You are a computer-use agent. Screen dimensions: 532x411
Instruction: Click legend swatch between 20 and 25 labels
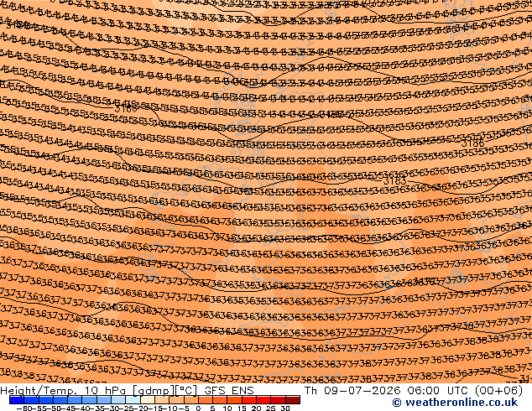tap(263, 400)
